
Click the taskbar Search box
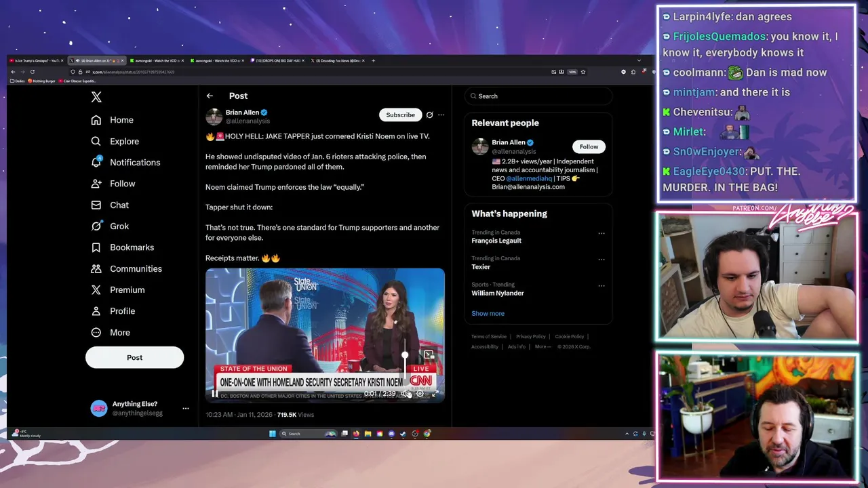(309, 434)
